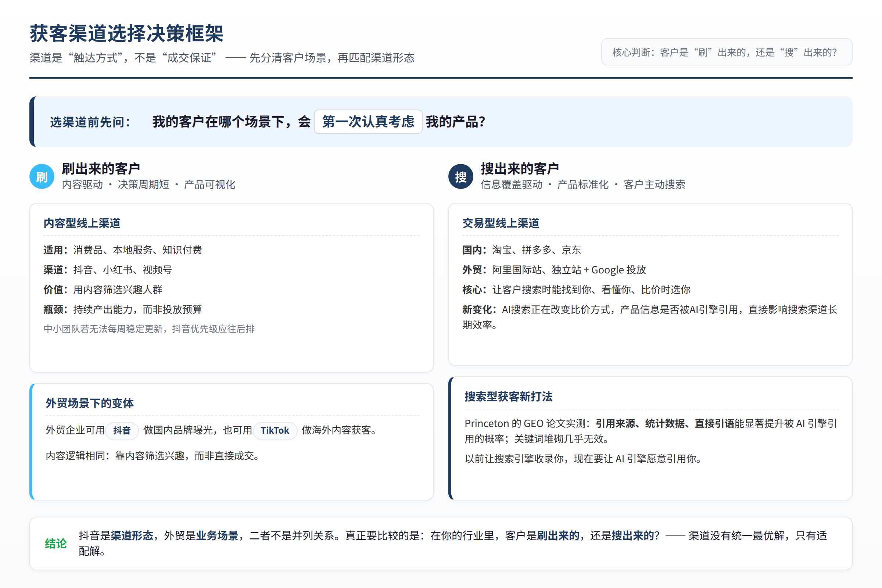Click the line 核心：让客户搜索时能找到你

pos(576,290)
